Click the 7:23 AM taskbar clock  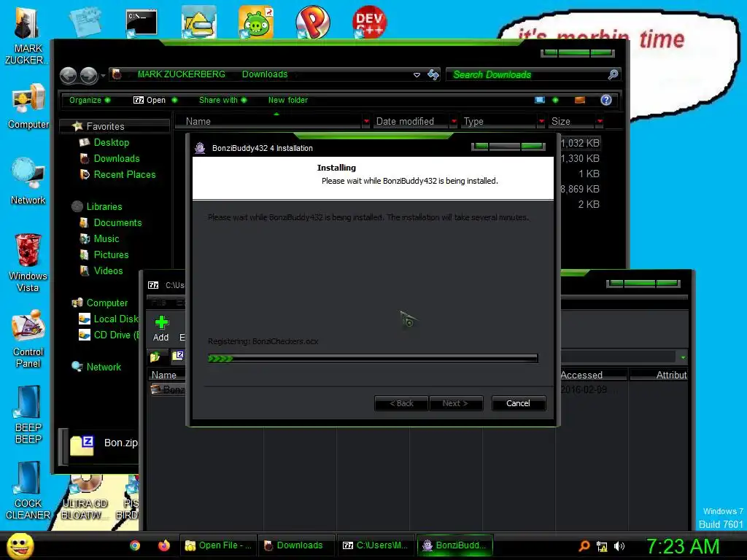coord(683,546)
